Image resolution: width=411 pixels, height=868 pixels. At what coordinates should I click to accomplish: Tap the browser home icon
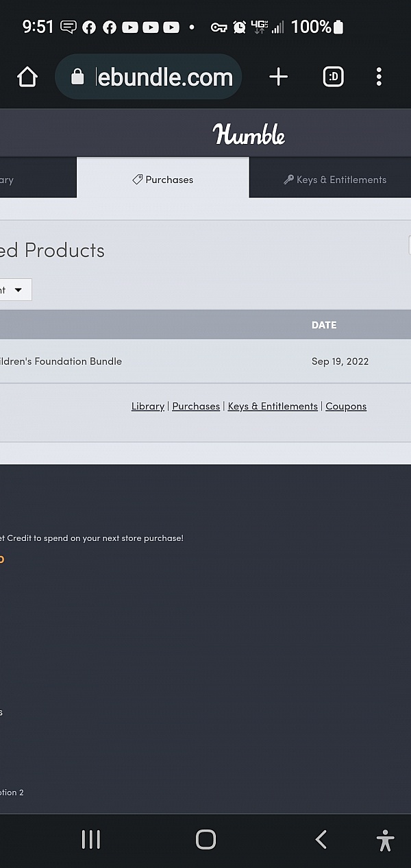point(27,77)
